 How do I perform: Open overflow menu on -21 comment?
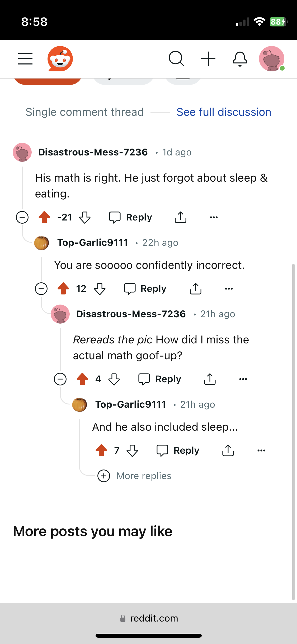[x=214, y=217]
